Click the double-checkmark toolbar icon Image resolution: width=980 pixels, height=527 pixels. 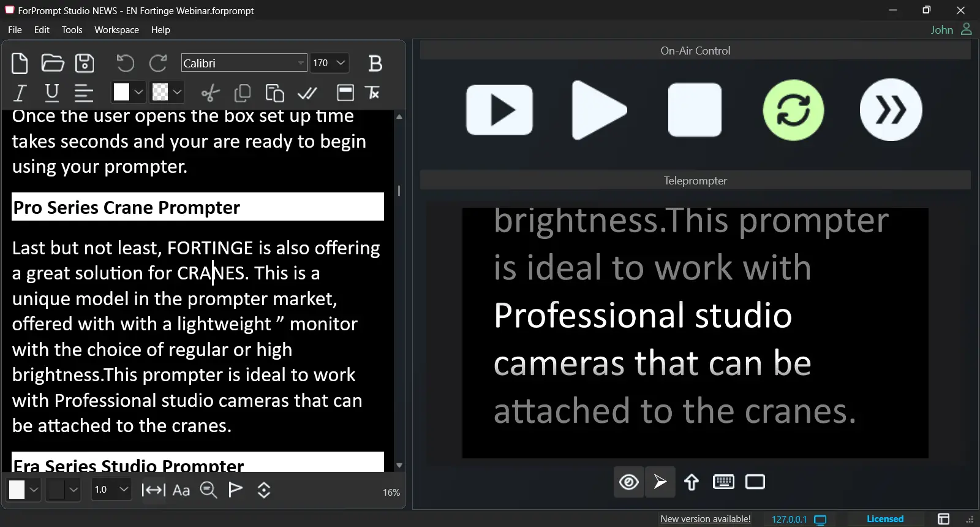307,93
